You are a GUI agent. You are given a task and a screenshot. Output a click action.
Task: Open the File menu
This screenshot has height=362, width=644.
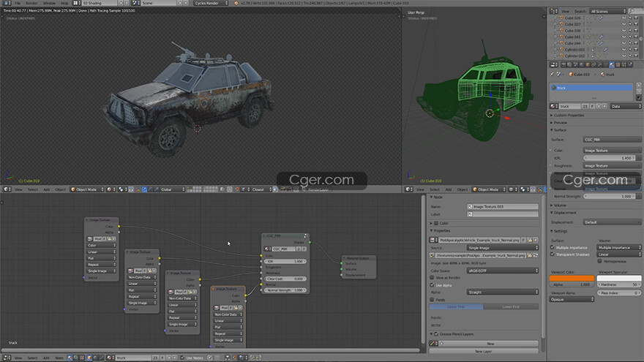[18, 3]
